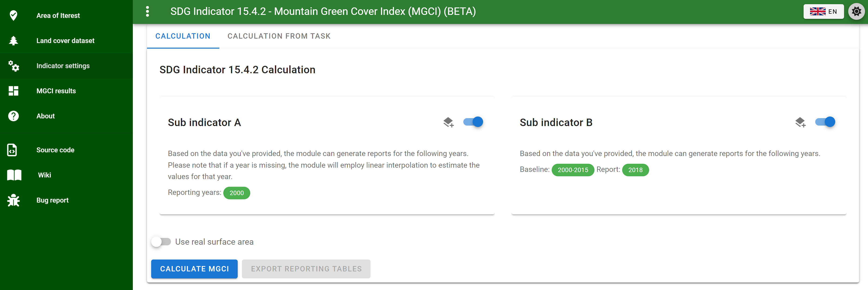Click the Wiki book icon
This screenshot has height=290, width=868.
pos(14,175)
